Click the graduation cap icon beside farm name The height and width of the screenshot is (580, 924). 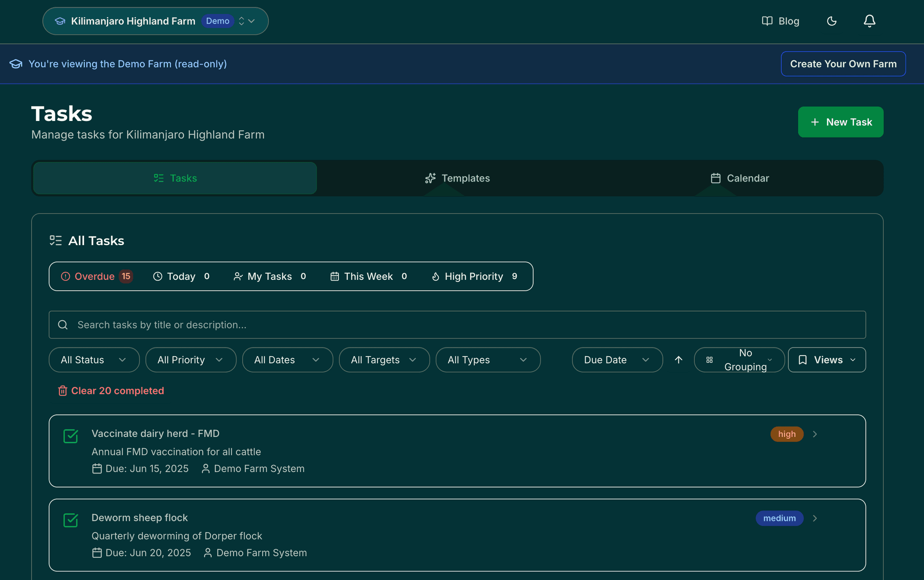point(60,21)
